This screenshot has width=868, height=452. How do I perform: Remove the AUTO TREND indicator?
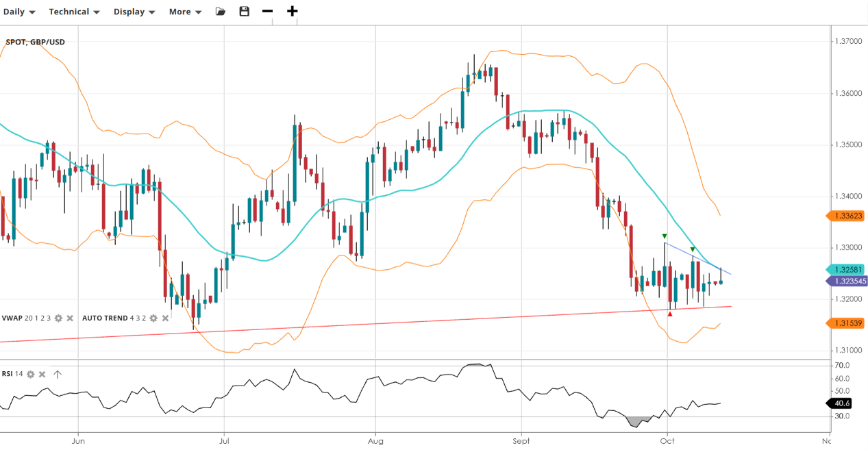(165, 318)
